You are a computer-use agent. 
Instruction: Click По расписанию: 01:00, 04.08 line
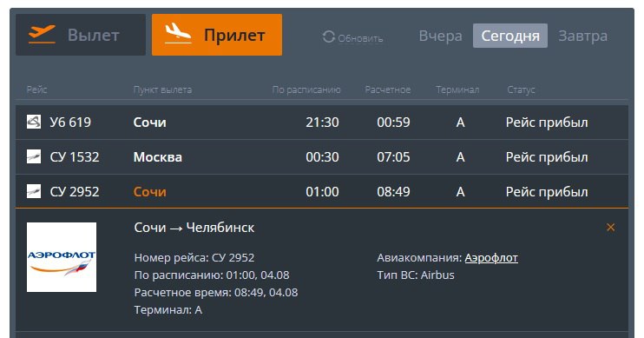(212, 275)
